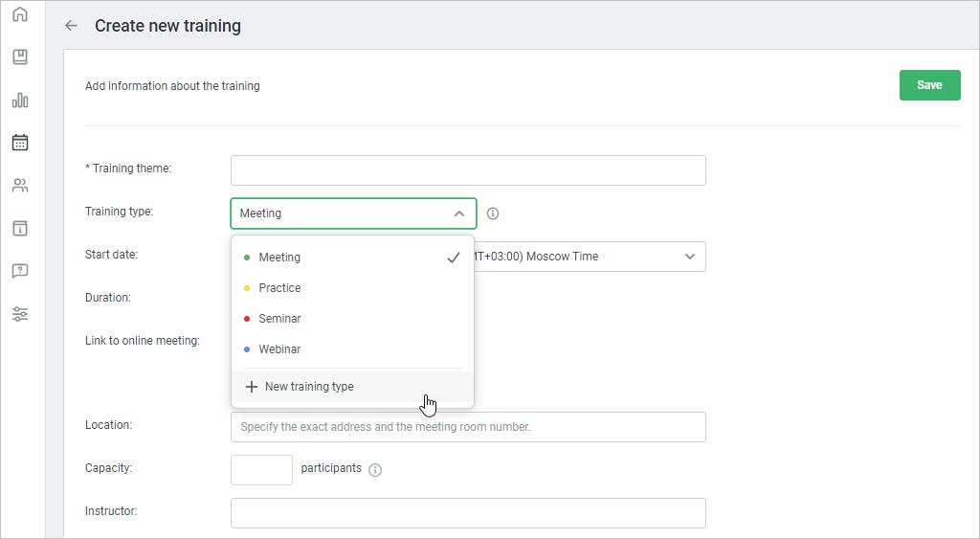Open the question chat icon in sidebar
980x539 pixels.
pos(20,271)
